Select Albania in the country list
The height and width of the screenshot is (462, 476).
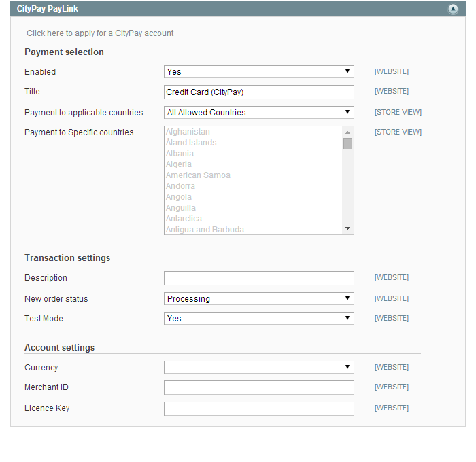[x=180, y=154]
